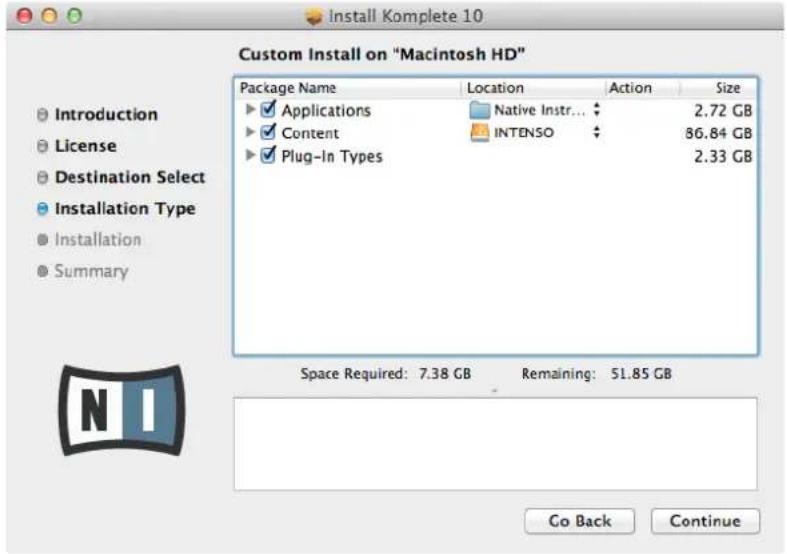Expand the Plug-In Types disclosure triangle

click(x=250, y=155)
